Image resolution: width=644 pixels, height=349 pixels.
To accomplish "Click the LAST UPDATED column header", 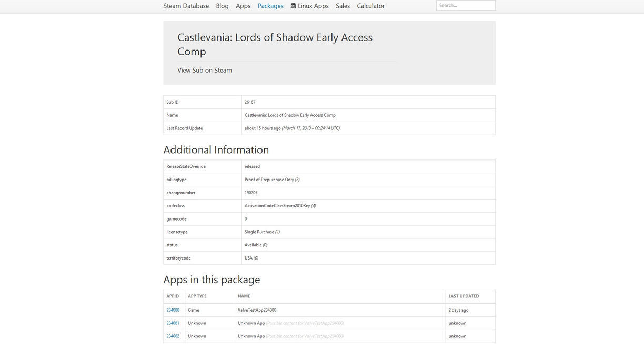I will [x=464, y=296].
